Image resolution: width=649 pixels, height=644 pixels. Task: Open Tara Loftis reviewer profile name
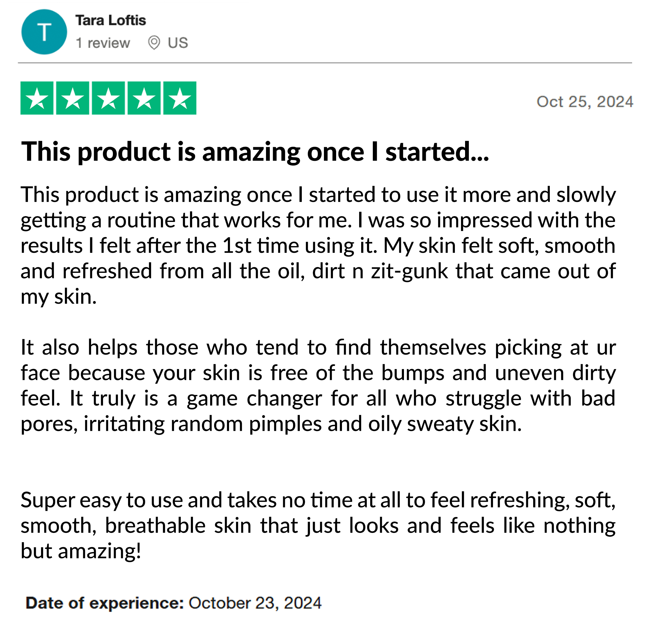pyautogui.click(x=111, y=20)
